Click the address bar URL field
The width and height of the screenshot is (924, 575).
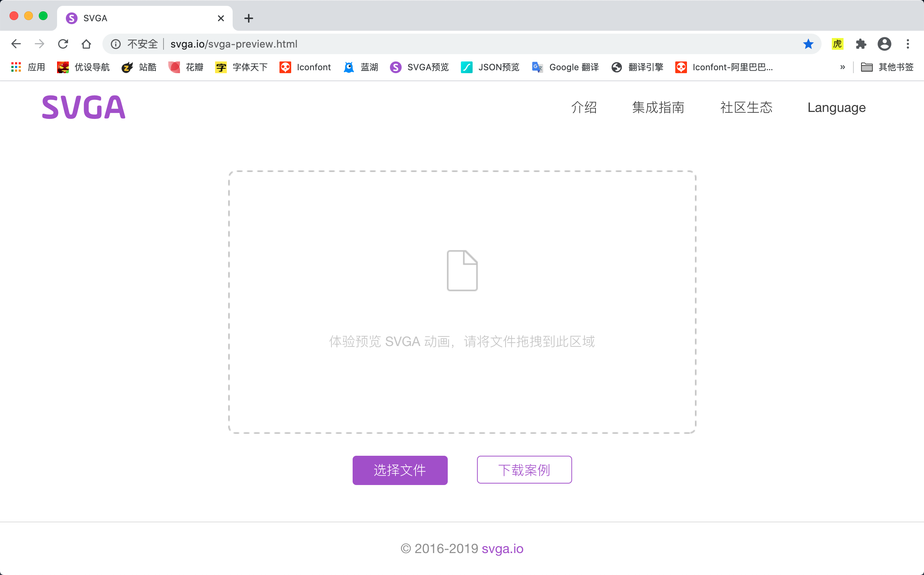[x=456, y=44]
